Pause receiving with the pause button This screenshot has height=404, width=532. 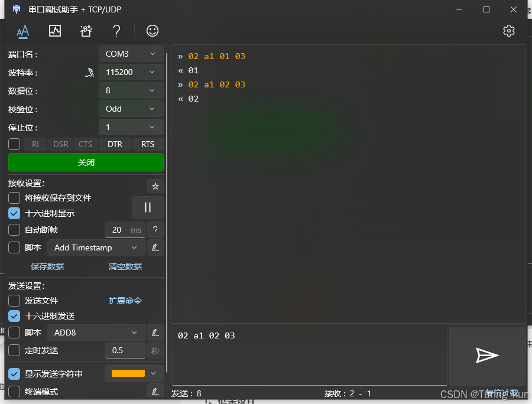148,207
